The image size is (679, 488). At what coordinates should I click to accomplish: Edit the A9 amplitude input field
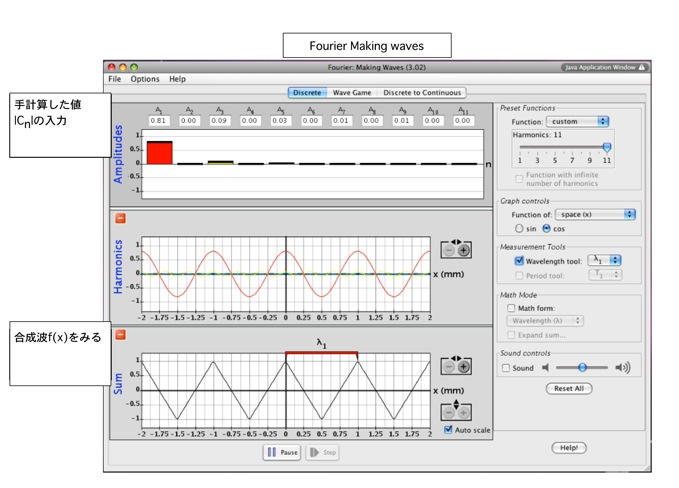[401, 120]
